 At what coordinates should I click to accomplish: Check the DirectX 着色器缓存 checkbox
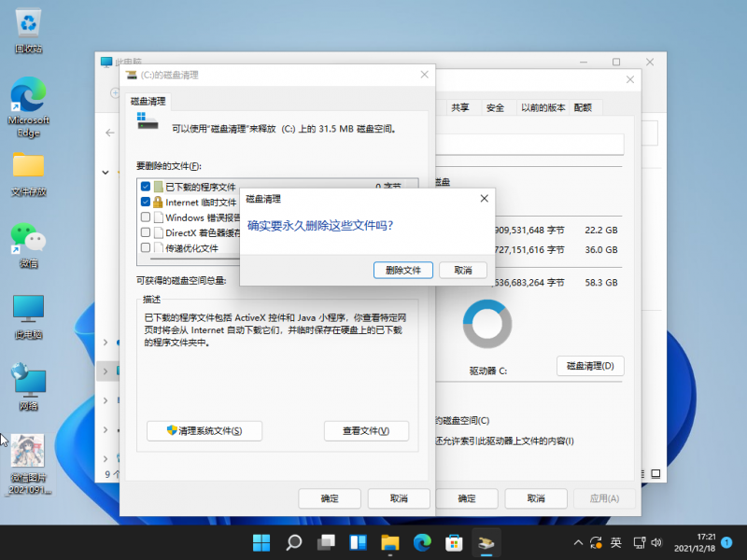tap(146, 232)
